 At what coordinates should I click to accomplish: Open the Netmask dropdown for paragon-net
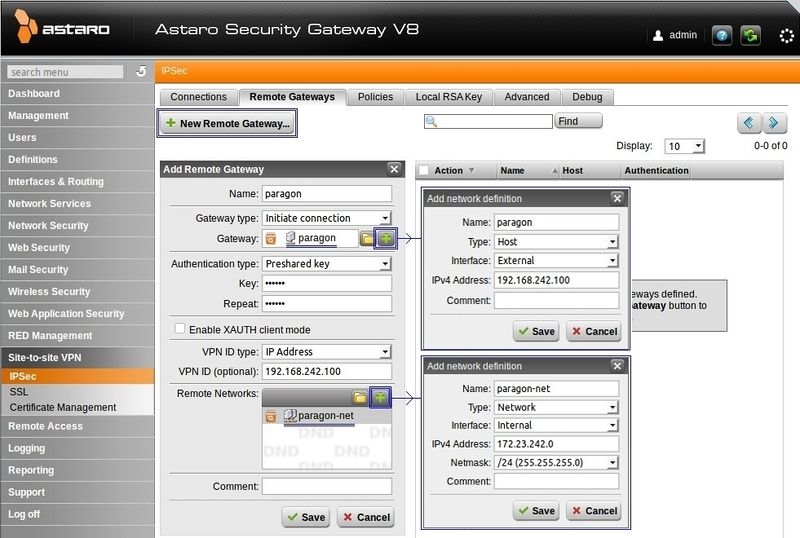(x=557, y=462)
